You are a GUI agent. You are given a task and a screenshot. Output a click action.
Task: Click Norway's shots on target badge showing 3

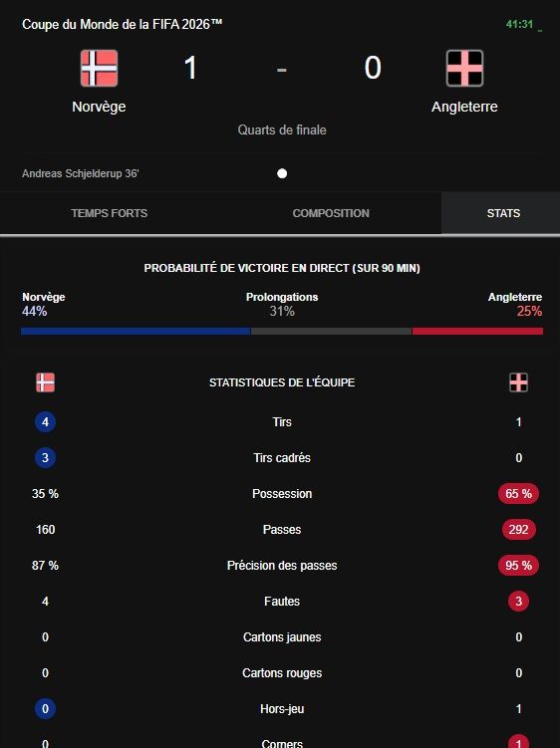(x=46, y=458)
